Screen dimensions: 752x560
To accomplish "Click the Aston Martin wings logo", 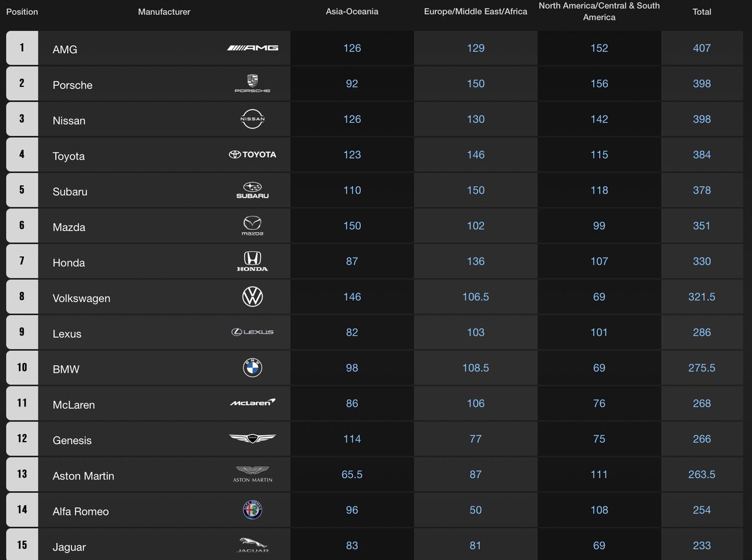I will pos(253,474).
